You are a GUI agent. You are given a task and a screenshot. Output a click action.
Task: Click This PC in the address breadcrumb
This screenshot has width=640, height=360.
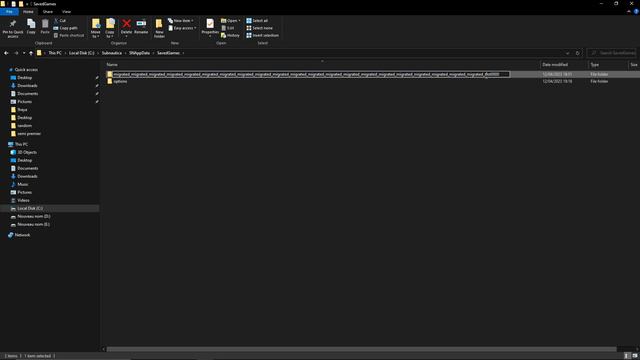click(x=55, y=53)
